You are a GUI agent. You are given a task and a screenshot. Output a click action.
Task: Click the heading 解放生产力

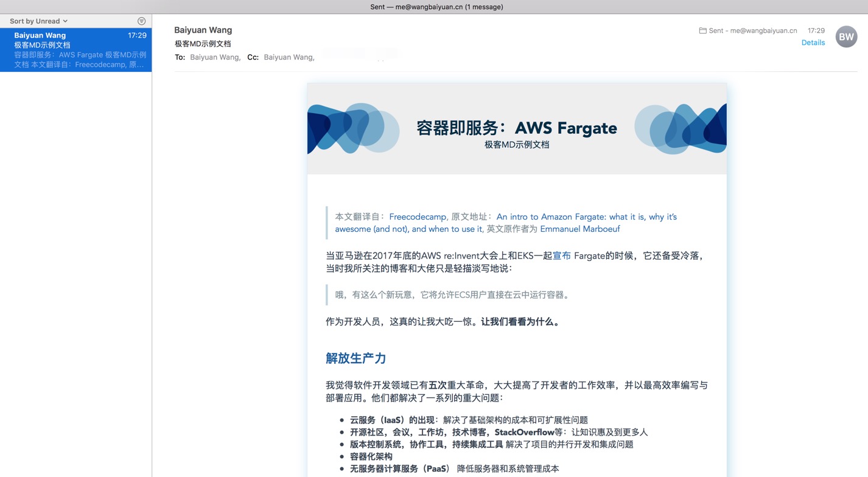pyautogui.click(x=356, y=358)
